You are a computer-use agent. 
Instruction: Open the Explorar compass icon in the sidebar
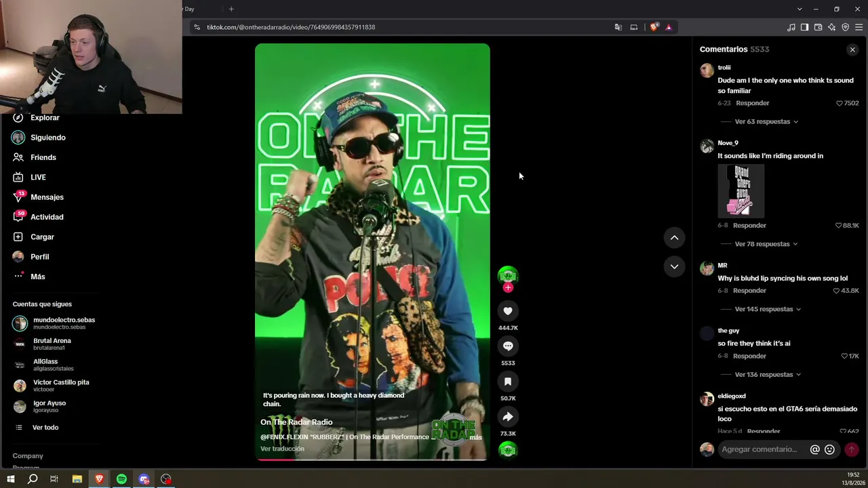(x=18, y=118)
